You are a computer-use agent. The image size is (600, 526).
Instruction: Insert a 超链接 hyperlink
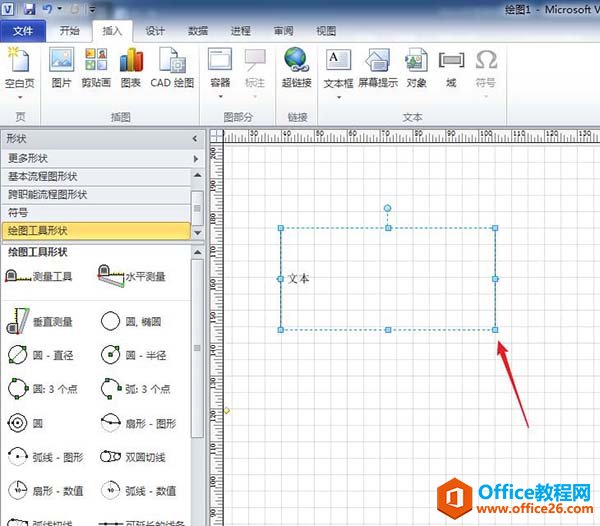pyautogui.click(x=297, y=67)
